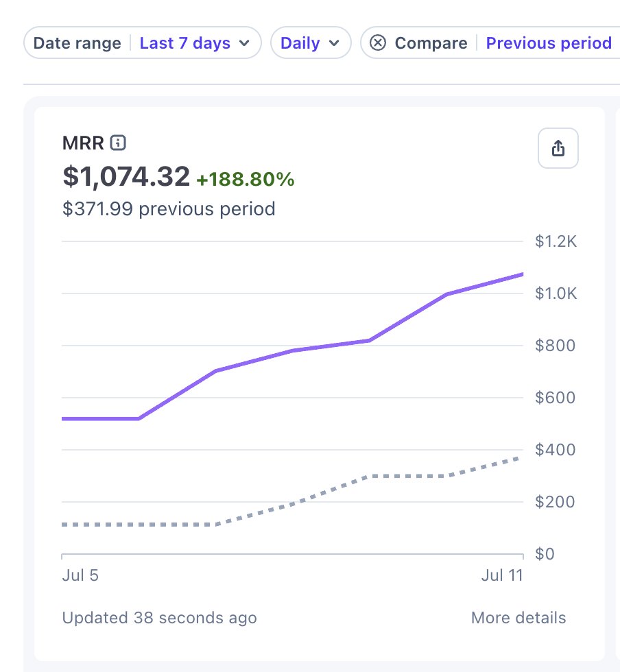Click the Compare label in filter
This screenshot has width=620, height=672.
[431, 43]
